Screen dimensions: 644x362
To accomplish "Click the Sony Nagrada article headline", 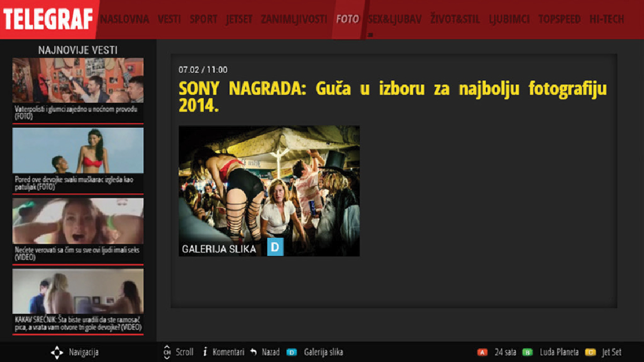I will [393, 96].
